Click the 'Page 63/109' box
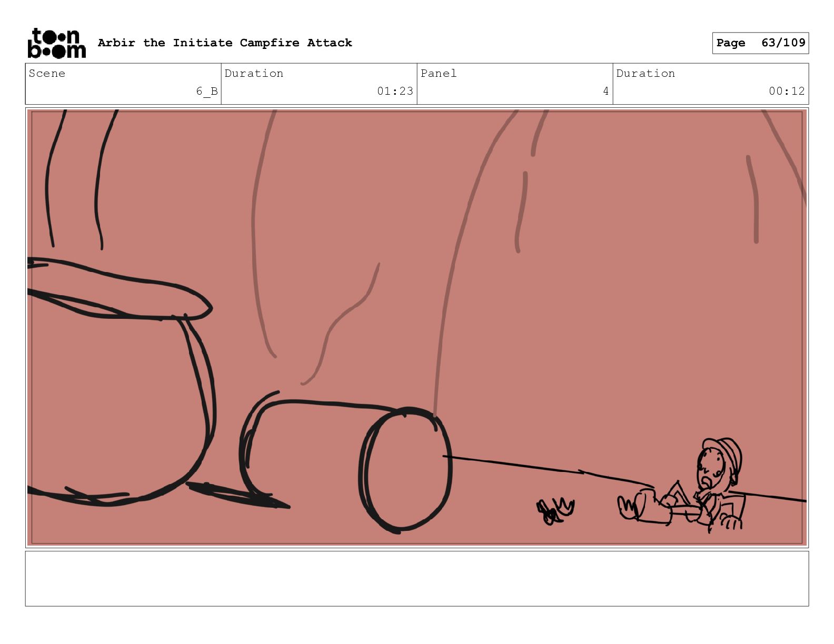This screenshot has height=644, width=834. coord(760,43)
